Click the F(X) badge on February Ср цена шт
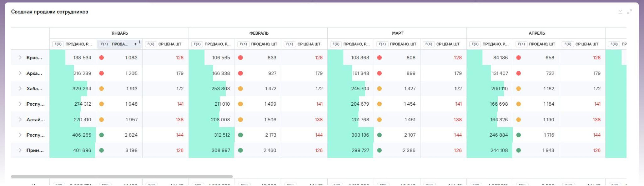Image resolution: width=644 pixels, height=186 pixels. click(x=290, y=44)
